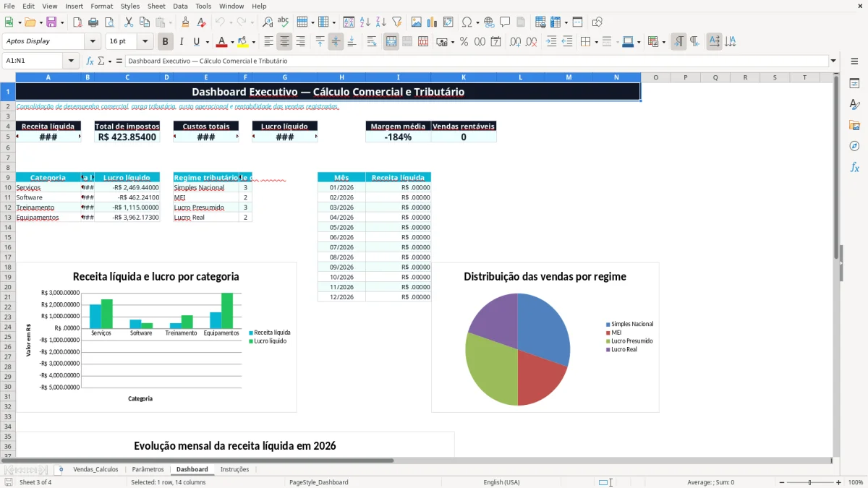Screen dimensions: 868x488
Task: Insert Comment speech bubble icon
Action: [x=505, y=22]
